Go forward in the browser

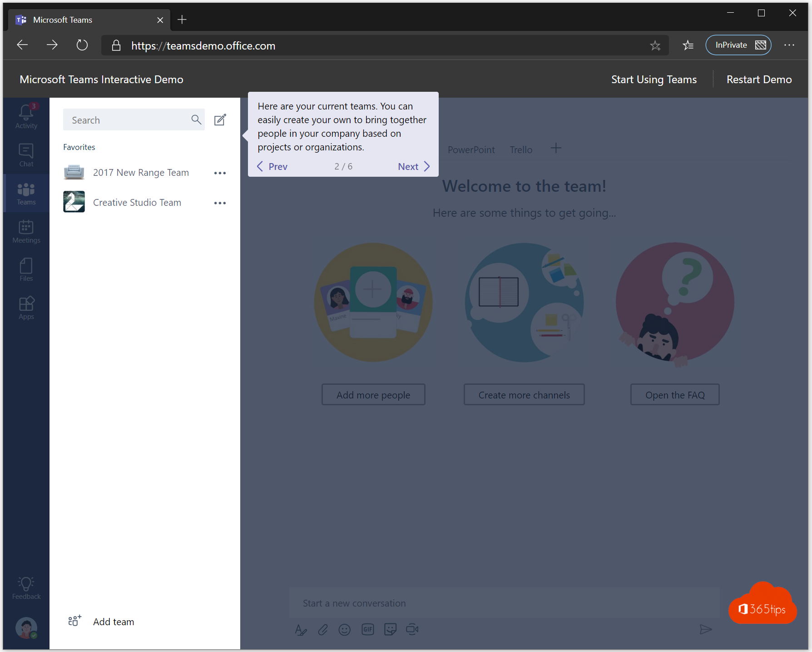pos(52,45)
